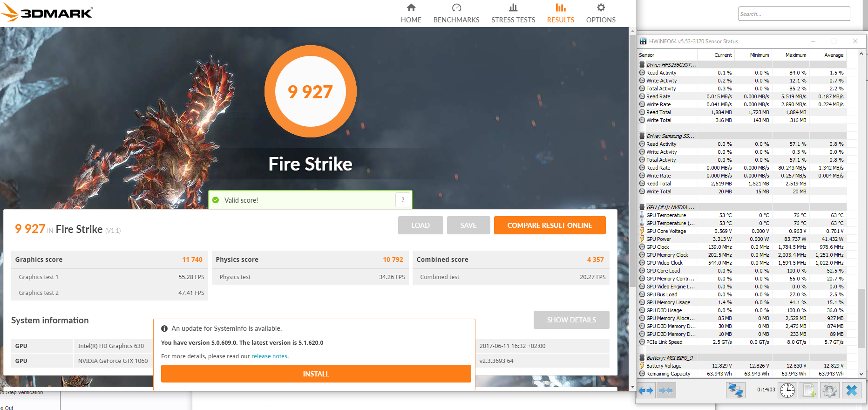Click the GPU Clock sensor circle icon
This screenshot has height=410, width=868.
tap(642, 247)
